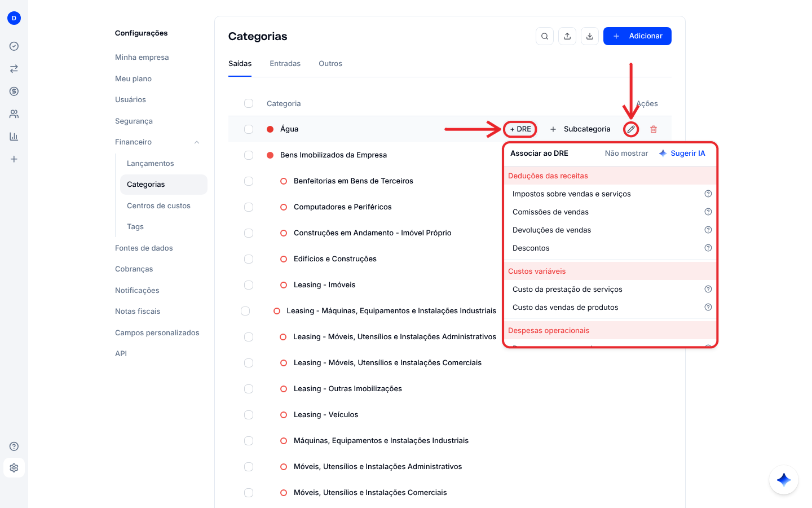Check the Água row checkbox
812x508 pixels.
click(x=249, y=129)
